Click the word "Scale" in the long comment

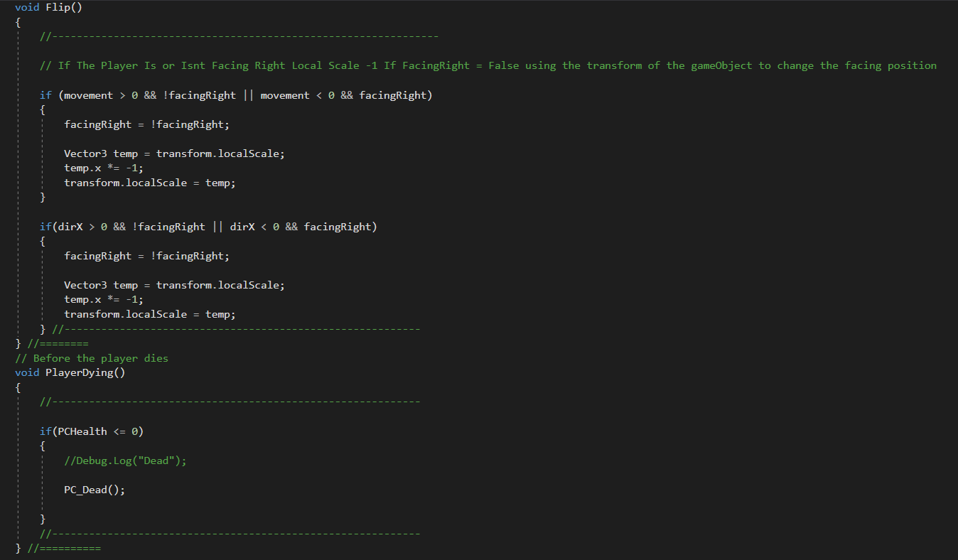343,65
